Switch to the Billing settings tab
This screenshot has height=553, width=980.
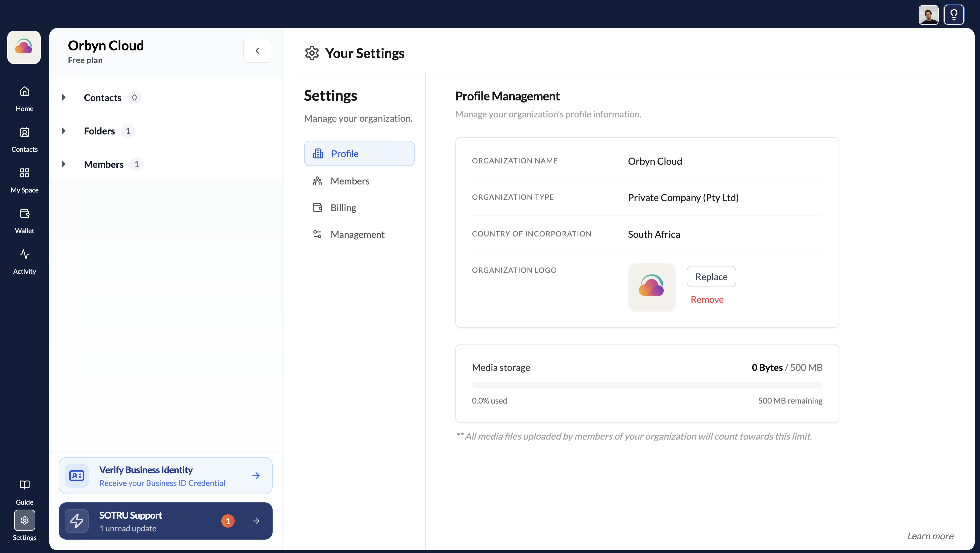pos(359,207)
